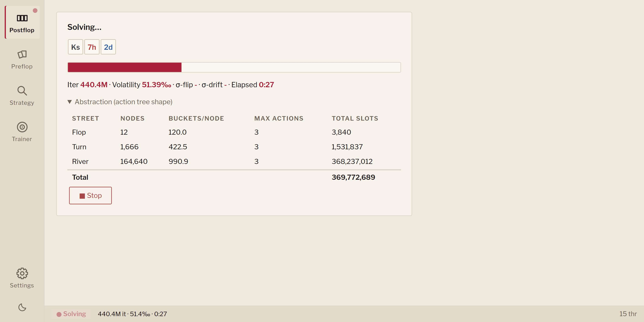Click the Total row label
This screenshot has height=322, width=644.
point(80,177)
